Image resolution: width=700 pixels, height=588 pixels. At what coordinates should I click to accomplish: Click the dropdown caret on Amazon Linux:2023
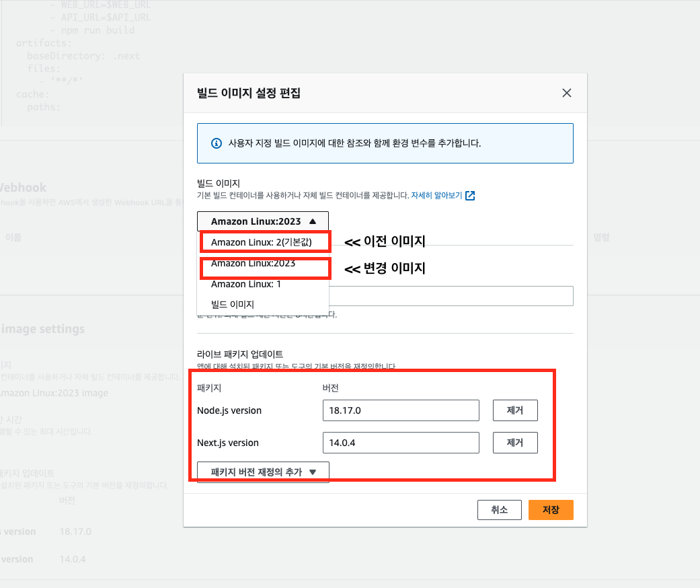313,221
